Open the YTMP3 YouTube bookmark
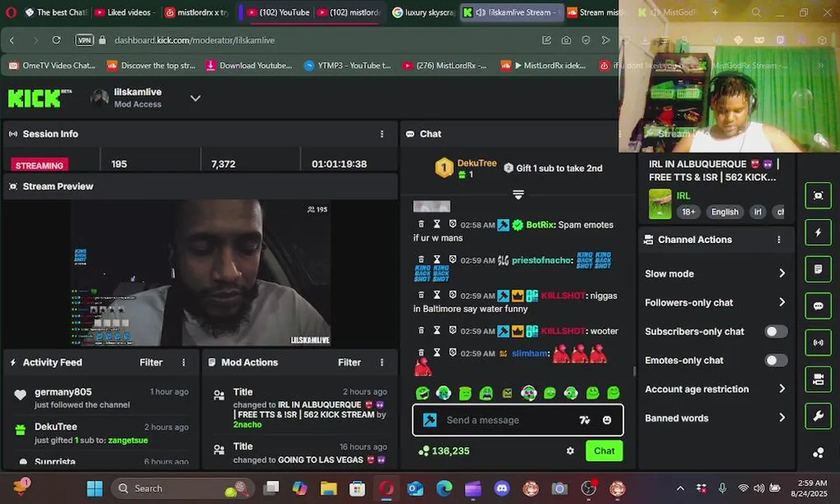Image resolution: width=840 pixels, height=504 pixels. (347, 66)
